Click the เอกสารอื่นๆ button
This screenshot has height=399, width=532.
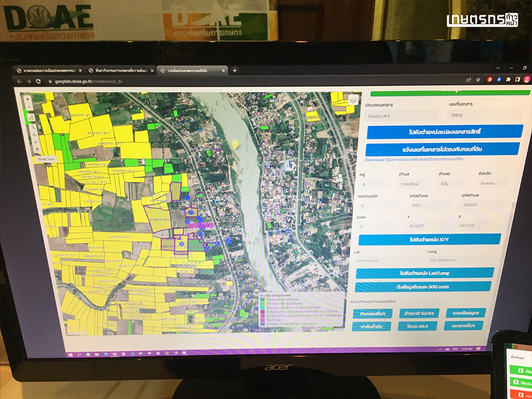[464, 326]
